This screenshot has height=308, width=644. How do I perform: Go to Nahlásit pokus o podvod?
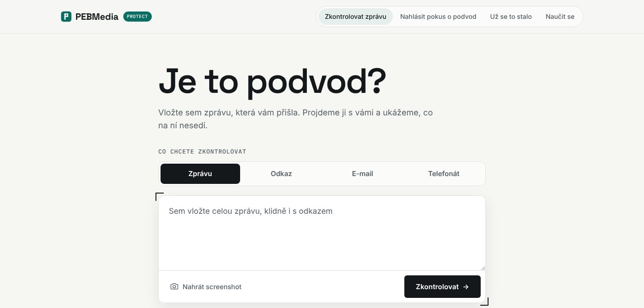[438, 17]
